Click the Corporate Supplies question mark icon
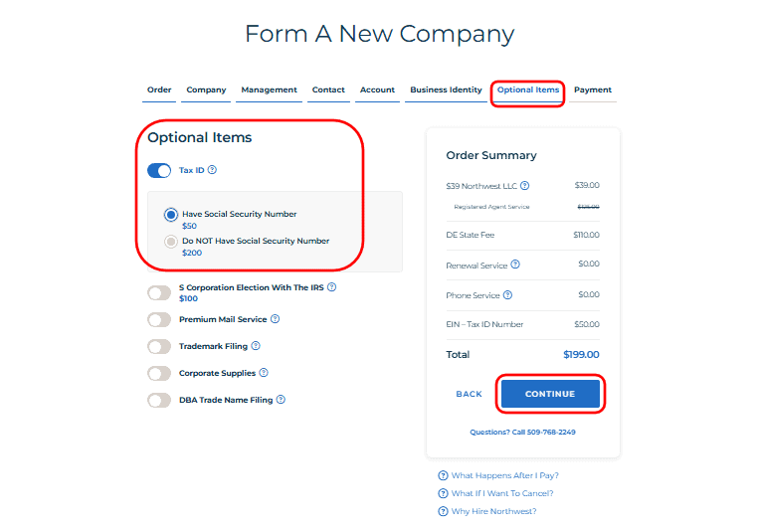This screenshot has height=532, width=759. tap(264, 373)
